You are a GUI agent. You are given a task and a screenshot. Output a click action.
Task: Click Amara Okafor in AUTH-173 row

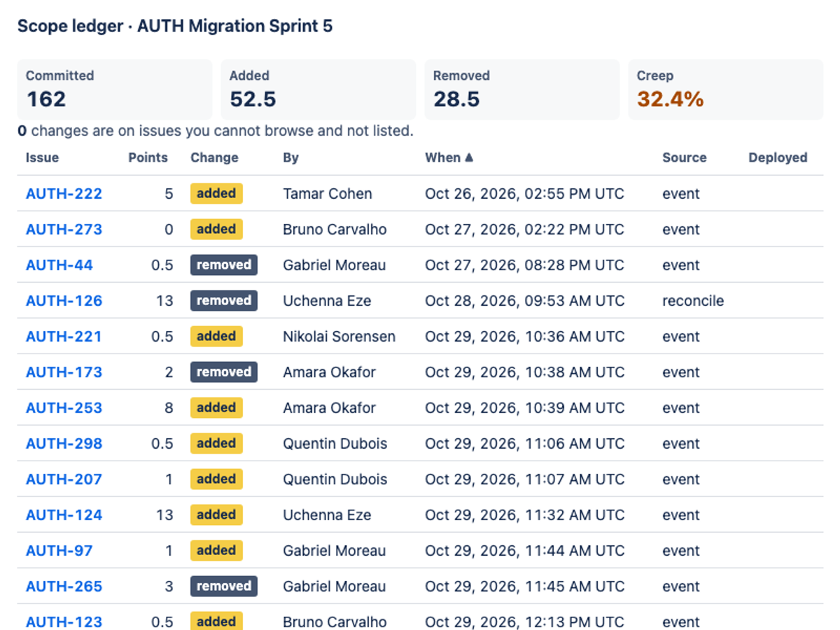[x=329, y=372]
